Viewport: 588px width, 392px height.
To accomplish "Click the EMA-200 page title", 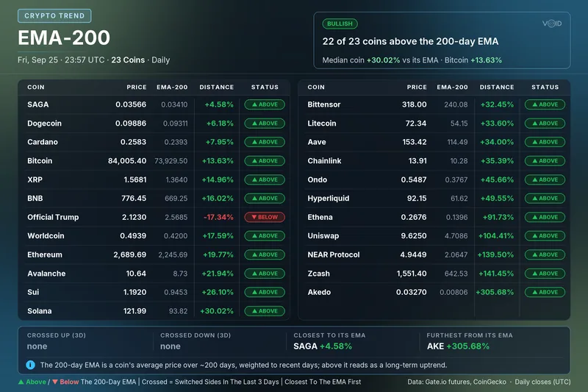I will [x=64, y=38].
